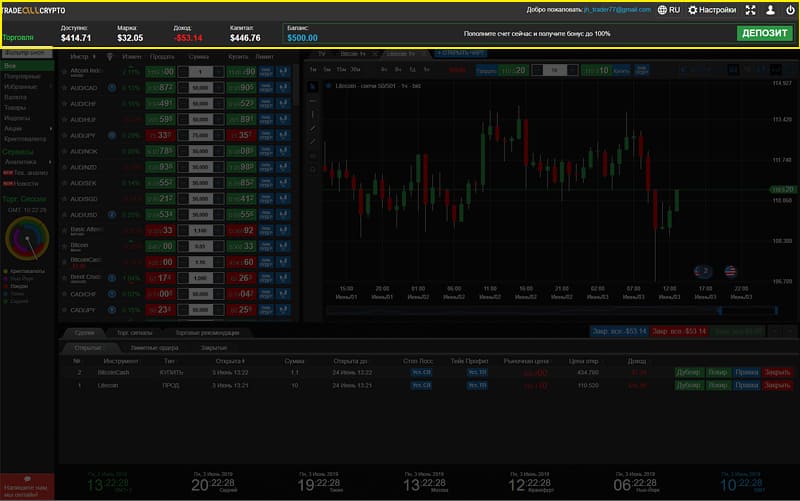Toggle favorite star for AUD/CAD
This screenshot has height=501, width=800.
tap(64, 88)
